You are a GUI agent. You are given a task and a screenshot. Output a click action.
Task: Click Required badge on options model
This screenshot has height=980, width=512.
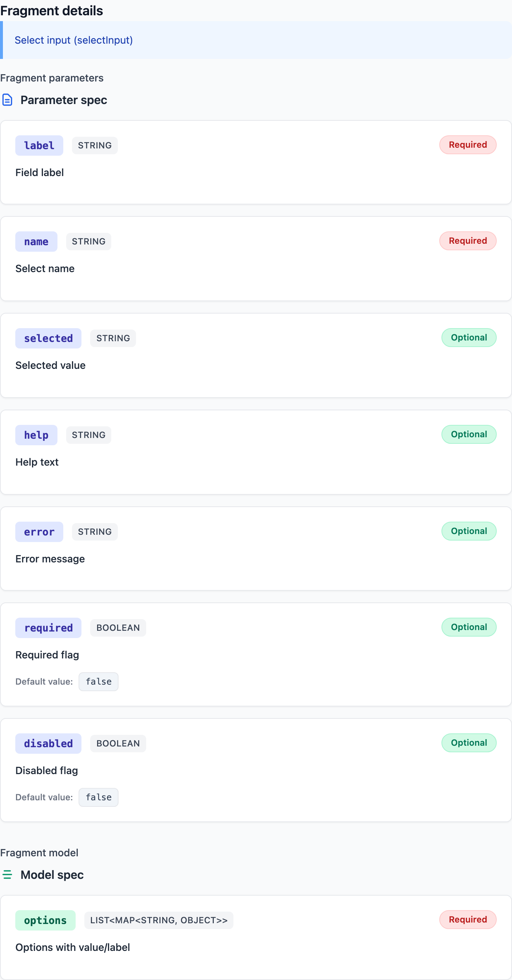tap(468, 920)
